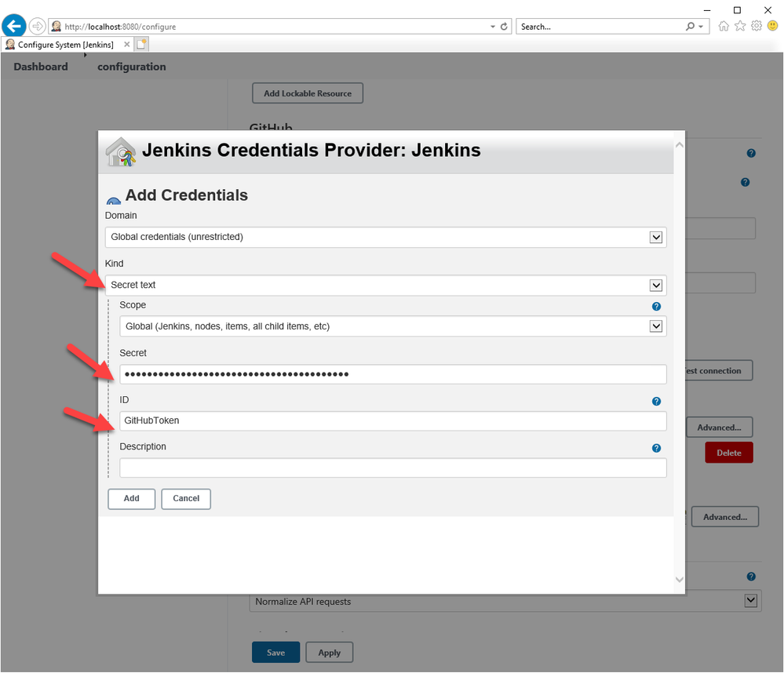Click the smiley feedback icon
The height and width of the screenshot is (673, 784).
coord(772,25)
